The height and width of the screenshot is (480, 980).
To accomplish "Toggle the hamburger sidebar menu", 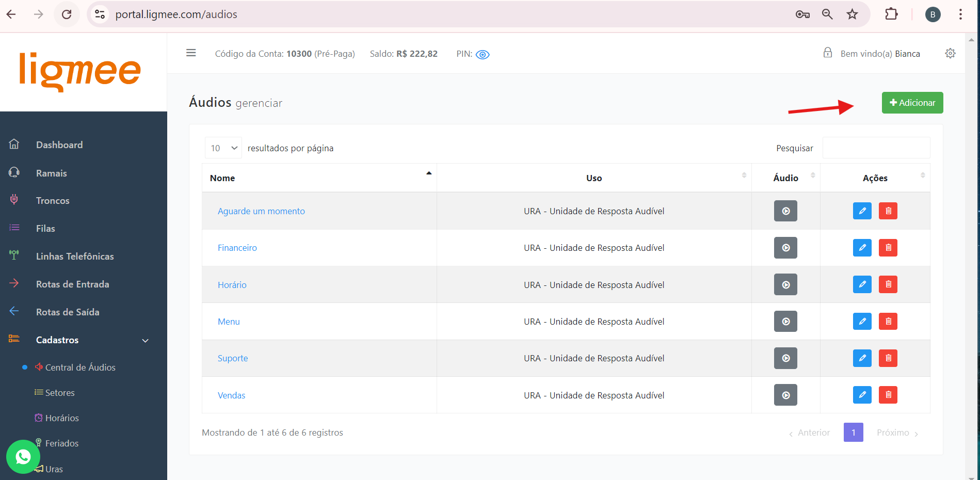I will pyautogui.click(x=191, y=53).
